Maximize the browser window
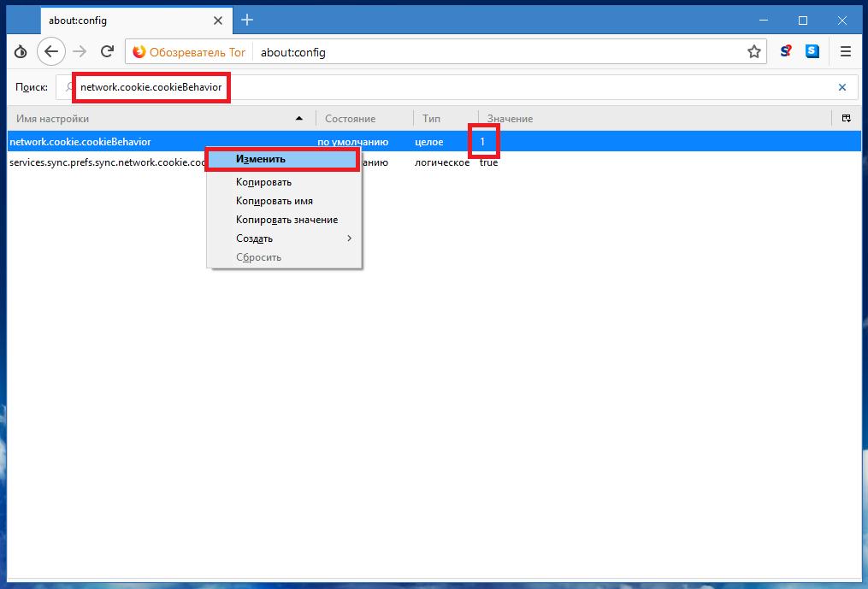 (x=803, y=21)
